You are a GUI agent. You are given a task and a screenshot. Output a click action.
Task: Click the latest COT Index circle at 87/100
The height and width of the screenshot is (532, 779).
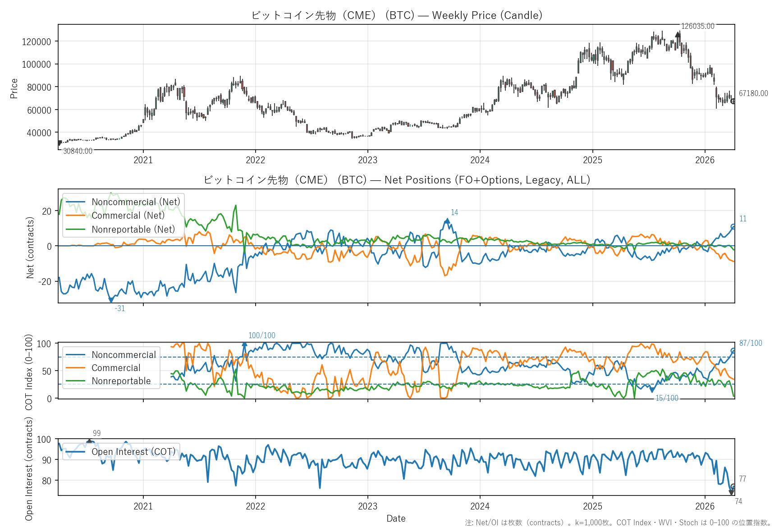pos(733,351)
